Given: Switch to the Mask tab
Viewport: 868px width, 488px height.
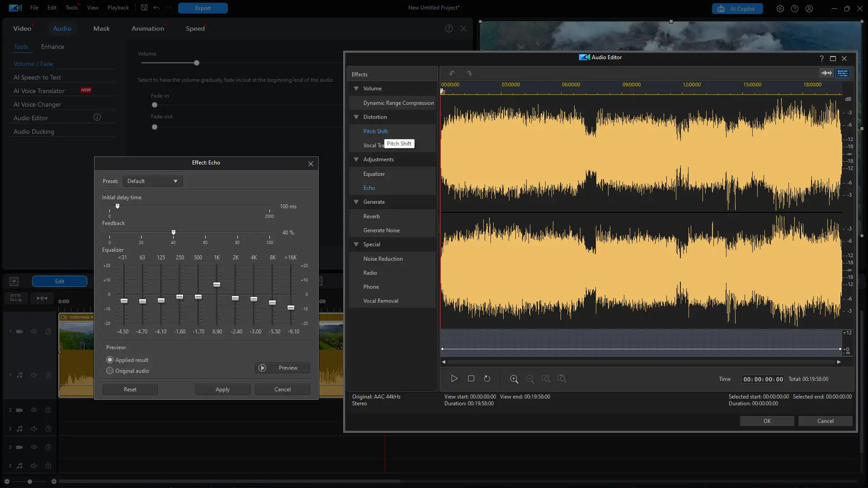Looking at the screenshot, I should 101,28.
